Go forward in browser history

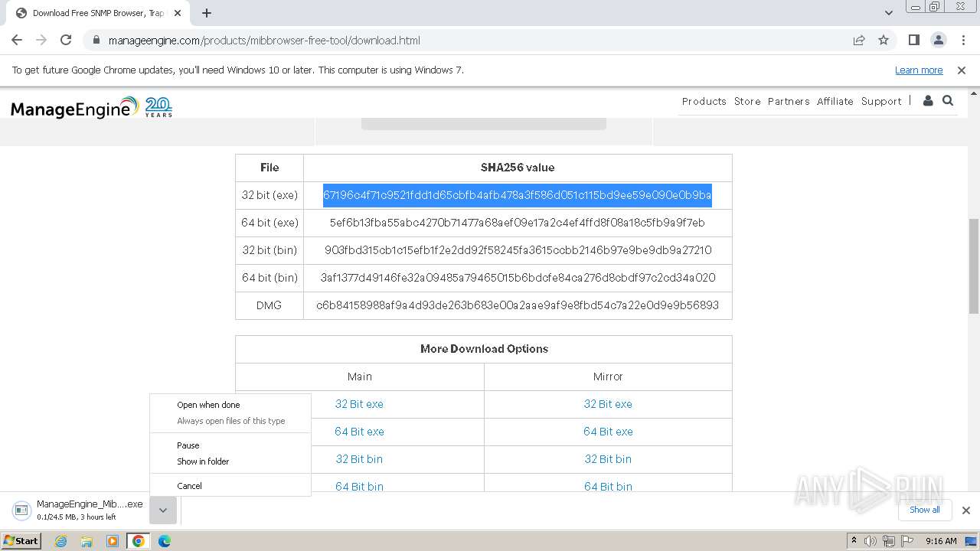pos(41,40)
